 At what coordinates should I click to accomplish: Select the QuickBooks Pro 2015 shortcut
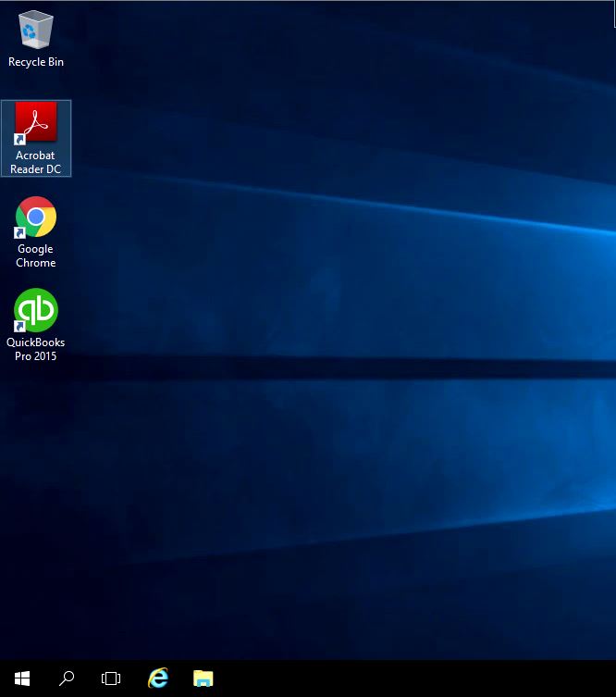[x=36, y=325]
